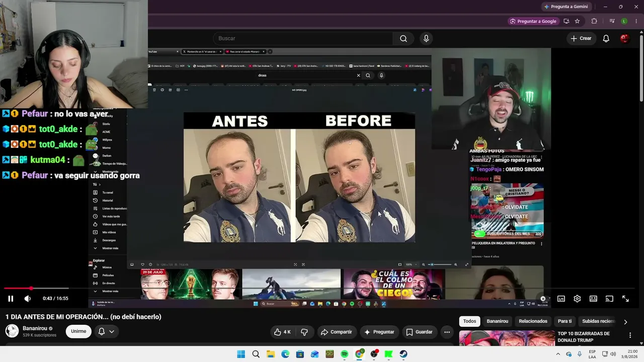The height and width of the screenshot is (362, 644).
Task: Open the TOP 10 BIZARRADAS DE DONALD TRUMP video
Action: tap(584, 337)
